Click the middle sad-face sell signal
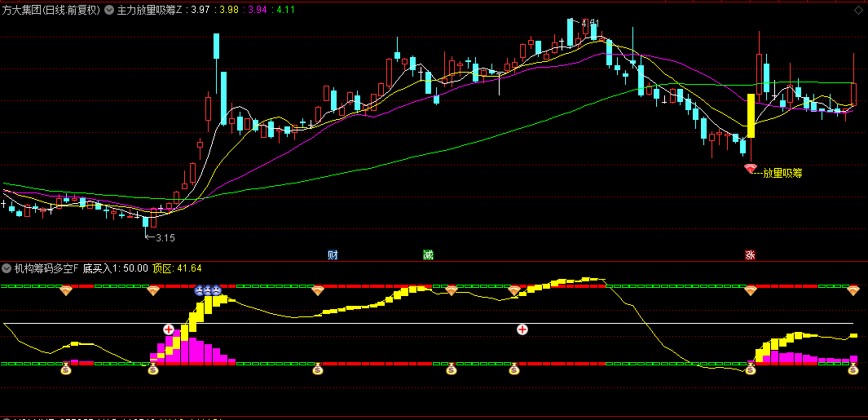868x420 pixels. pyautogui.click(x=208, y=290)
